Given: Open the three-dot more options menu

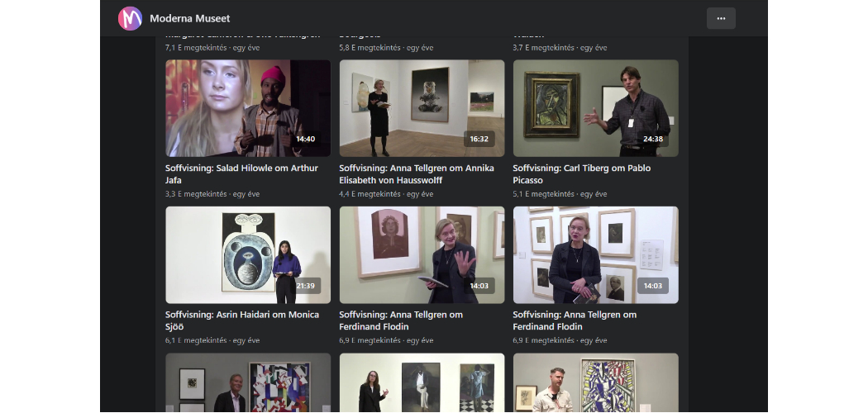Looking at the screenshot, I should [x=720, y=18].
